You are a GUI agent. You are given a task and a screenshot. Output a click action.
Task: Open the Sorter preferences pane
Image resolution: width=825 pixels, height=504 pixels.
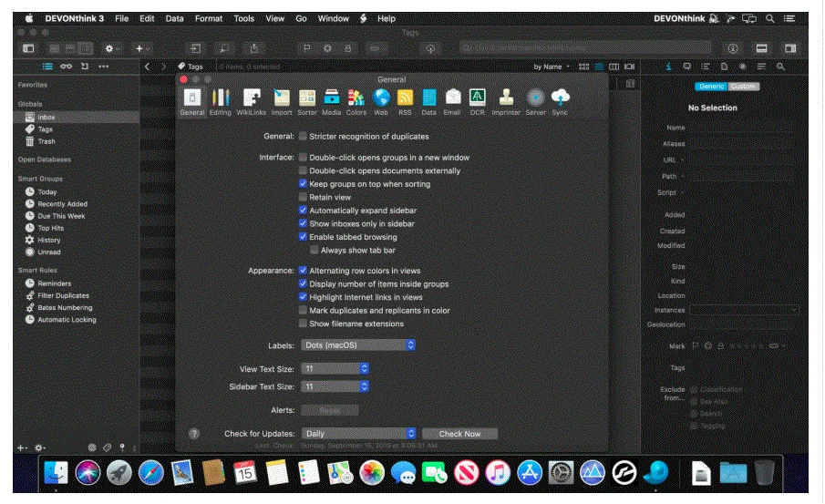click(x=307, y=101)
